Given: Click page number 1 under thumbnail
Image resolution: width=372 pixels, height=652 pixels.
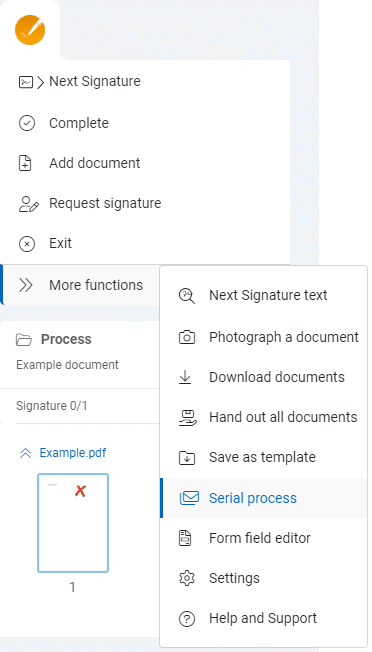Looking at the screenshot, I should tap(72, 587).
